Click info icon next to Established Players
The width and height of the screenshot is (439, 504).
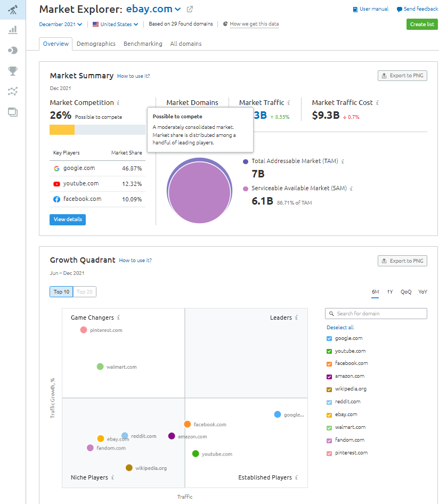coord(296,478)
